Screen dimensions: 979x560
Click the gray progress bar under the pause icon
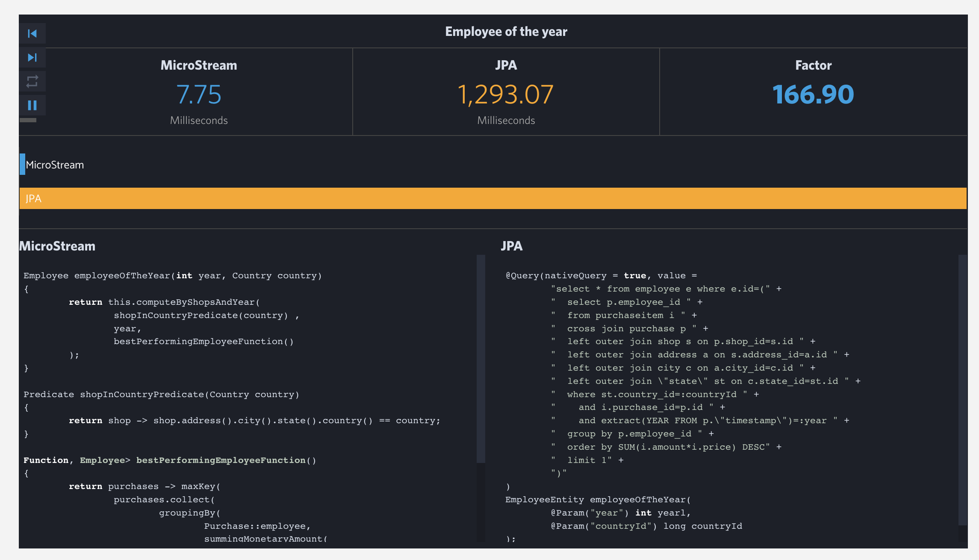point(28,120)
